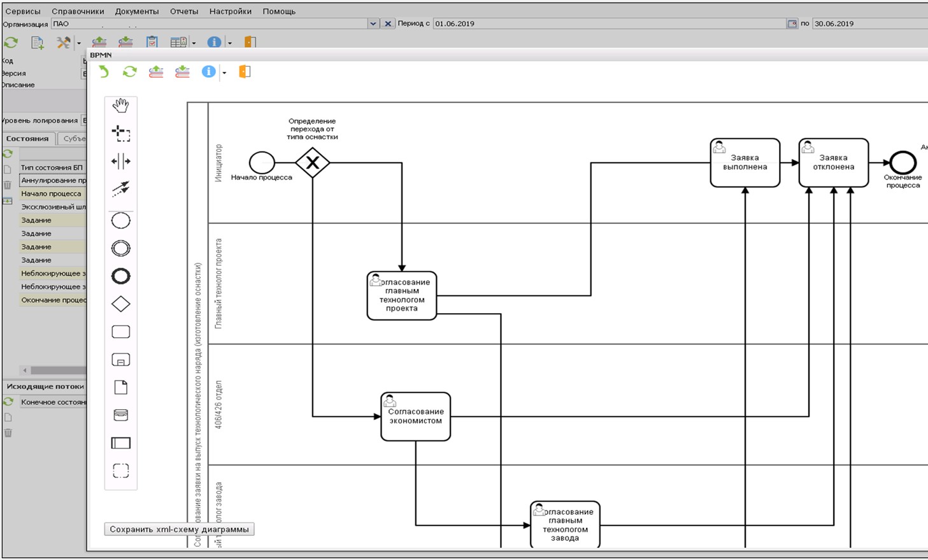The width and height of the screenshot is (928, 560).
Task: Select the rounded rectangle task tool
Action: tap(120, 332)
